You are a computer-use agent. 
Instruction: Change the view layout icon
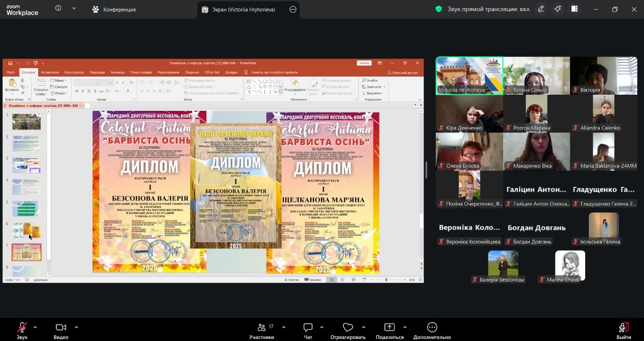[575, 9]
